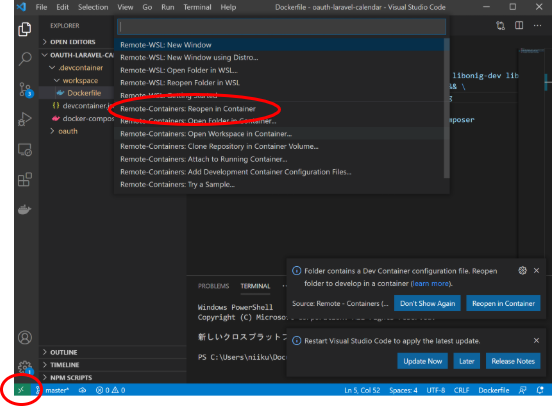Viewport: 554px width, 406px height.
Task: Click the Update Now button
Action: coord(423,361)
